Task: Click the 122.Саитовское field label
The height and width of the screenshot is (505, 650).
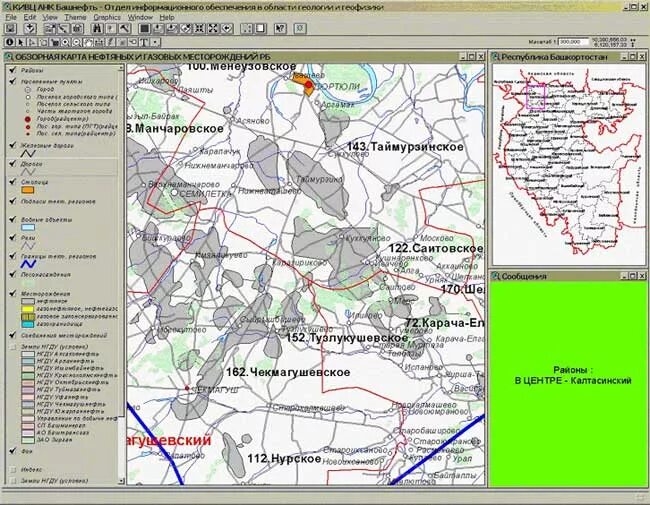Action: tap(436, 248)
